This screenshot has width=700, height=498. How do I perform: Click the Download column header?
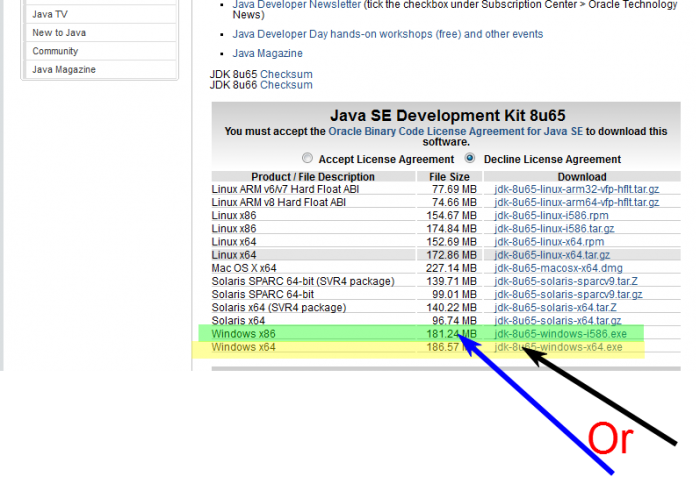(x=582, y=177)
